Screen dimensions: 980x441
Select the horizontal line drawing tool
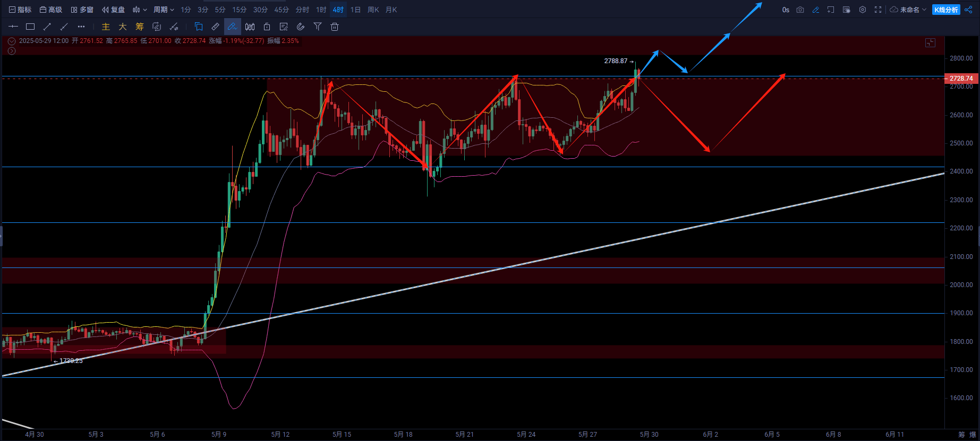(13, 27)
